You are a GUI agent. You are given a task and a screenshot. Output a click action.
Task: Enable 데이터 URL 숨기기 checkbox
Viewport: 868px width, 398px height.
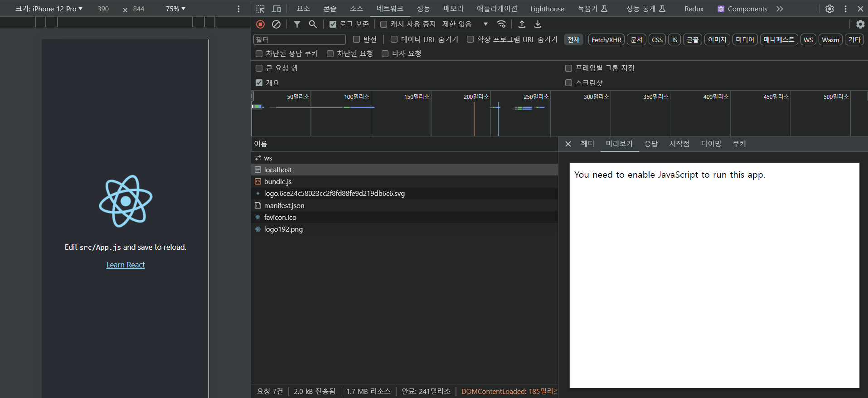[x=394, y=39]
